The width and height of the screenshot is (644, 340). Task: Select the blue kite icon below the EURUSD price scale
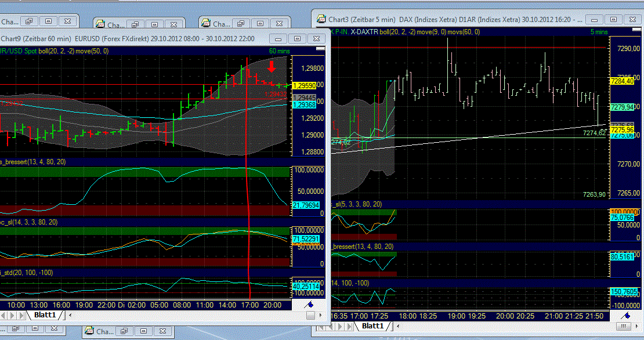click(x=309, y=305)
